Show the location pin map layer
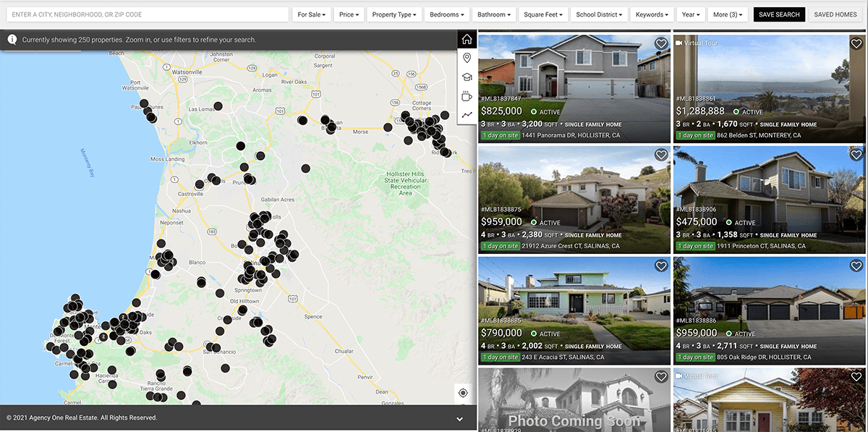This screenshot has width=868, height=432. tap(467, 59)
